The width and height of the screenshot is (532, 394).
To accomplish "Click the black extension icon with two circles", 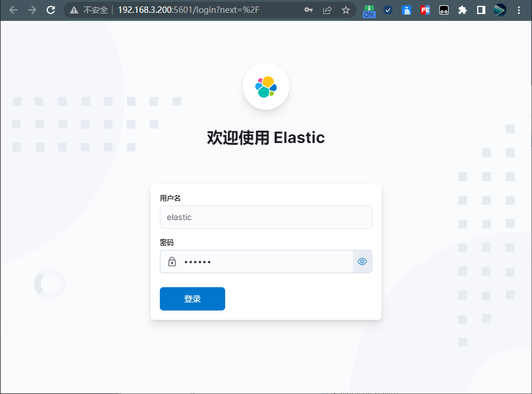I will [x=444, y=10].
